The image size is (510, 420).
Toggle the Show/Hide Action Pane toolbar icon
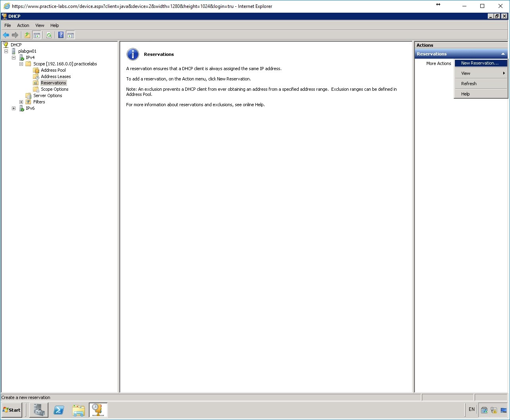(71, 35)
